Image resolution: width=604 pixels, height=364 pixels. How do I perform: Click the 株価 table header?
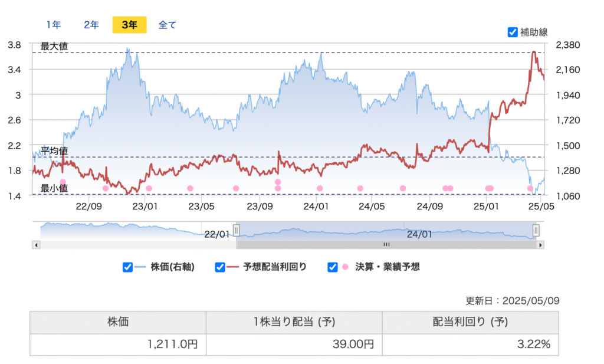click(118, 322)
